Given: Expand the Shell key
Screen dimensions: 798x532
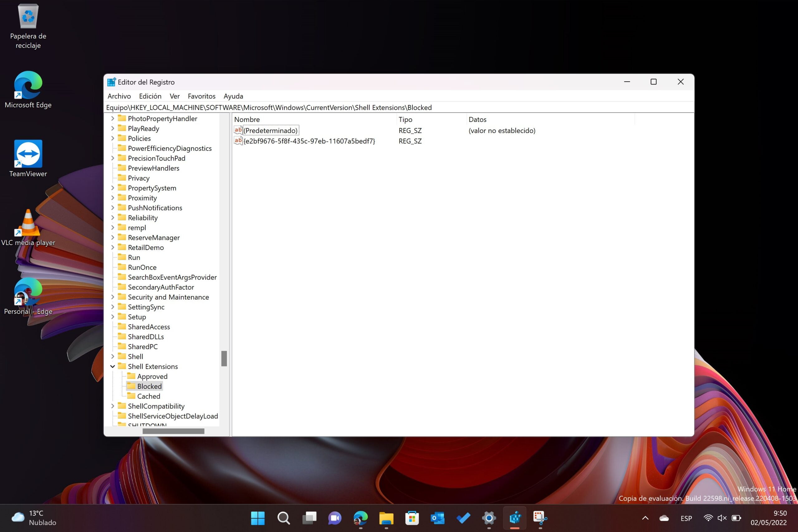Looking at the screenshot, I should [x=113, y=357].
